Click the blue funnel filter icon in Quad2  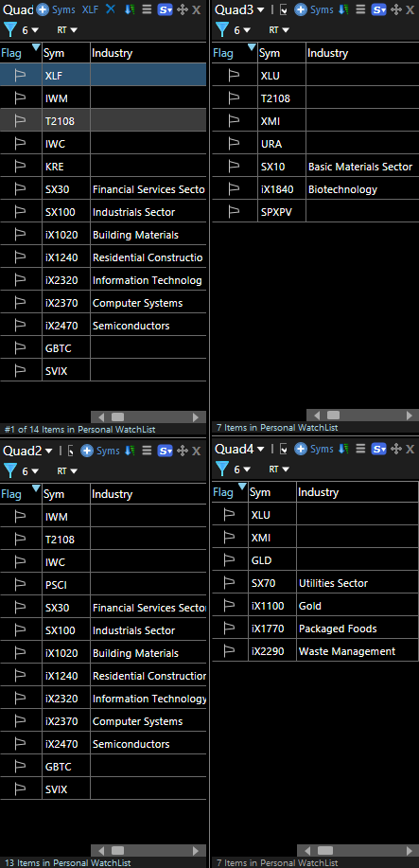(x=10, y=470)
